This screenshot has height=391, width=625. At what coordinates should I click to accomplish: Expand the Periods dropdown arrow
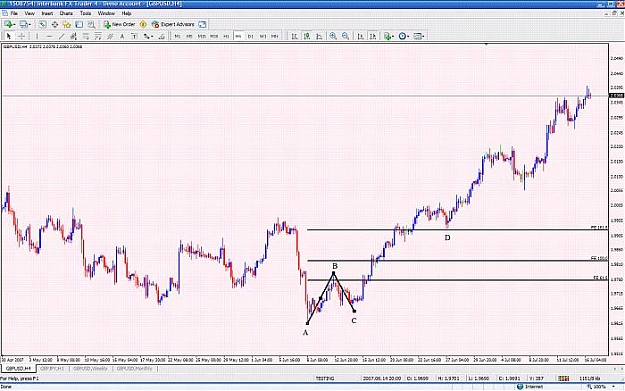(x=408, y=37)
